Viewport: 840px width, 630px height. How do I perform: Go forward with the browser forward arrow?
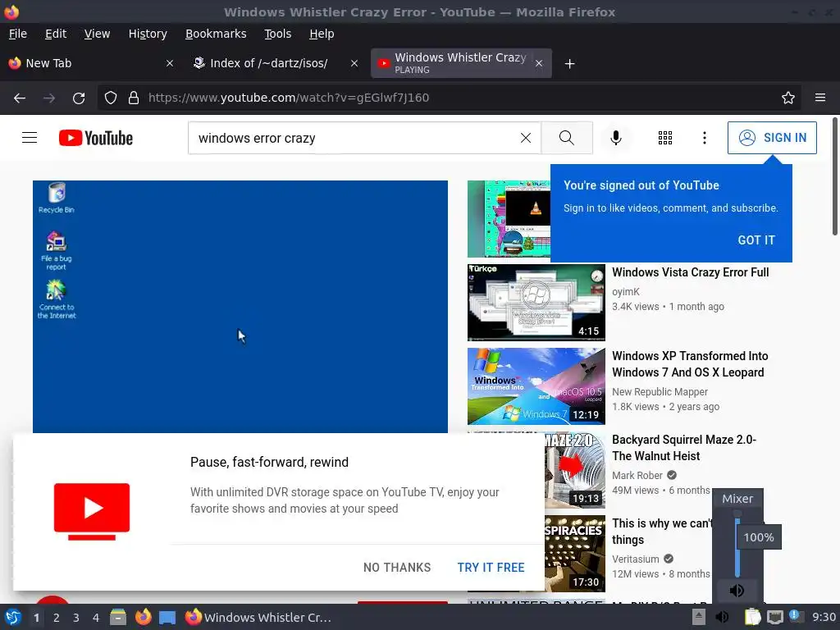pos(49,98)
